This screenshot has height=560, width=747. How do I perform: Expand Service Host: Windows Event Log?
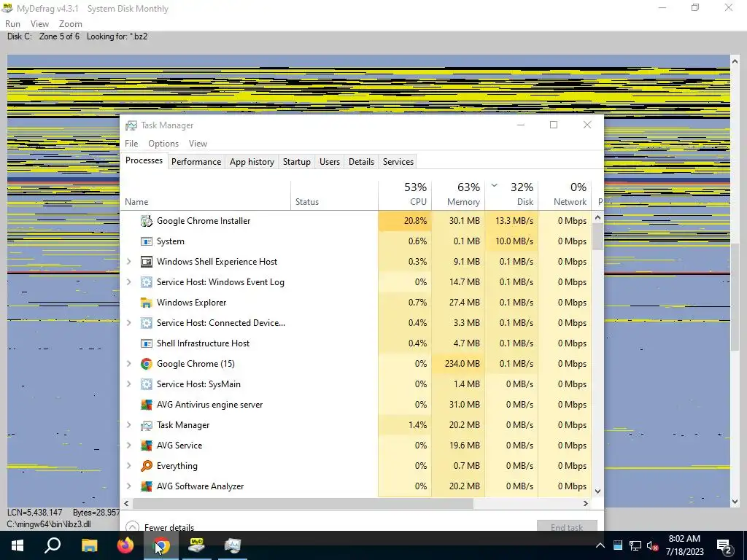click(128, 282)
